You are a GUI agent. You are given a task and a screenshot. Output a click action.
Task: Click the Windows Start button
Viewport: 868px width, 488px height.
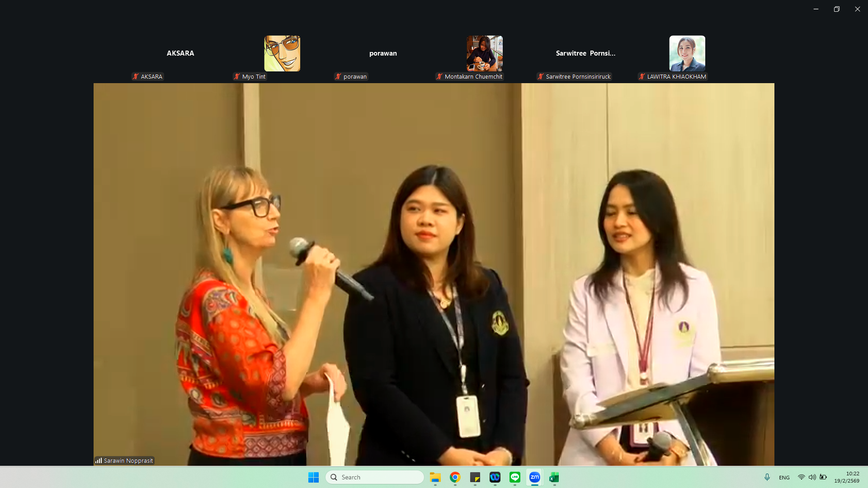313,477
